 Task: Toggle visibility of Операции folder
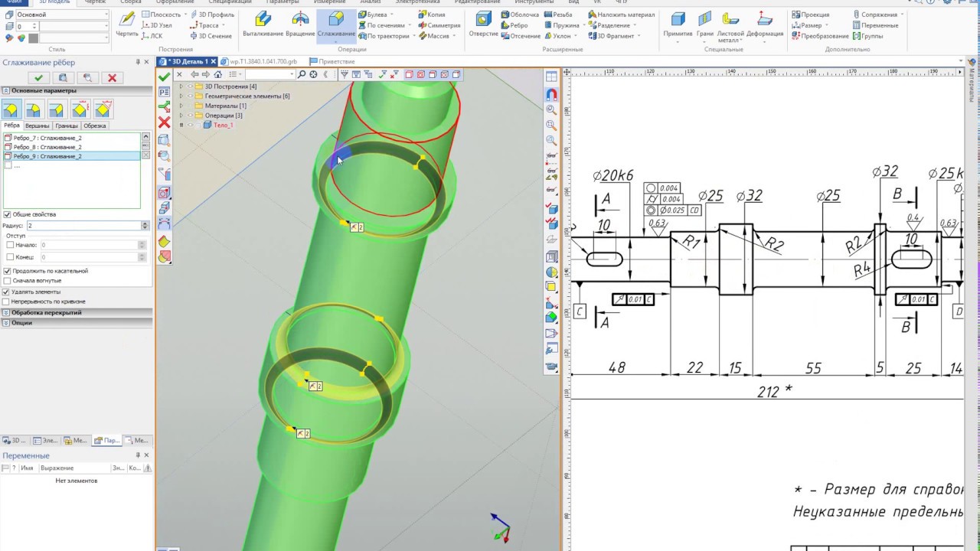[x=190, y=116]
